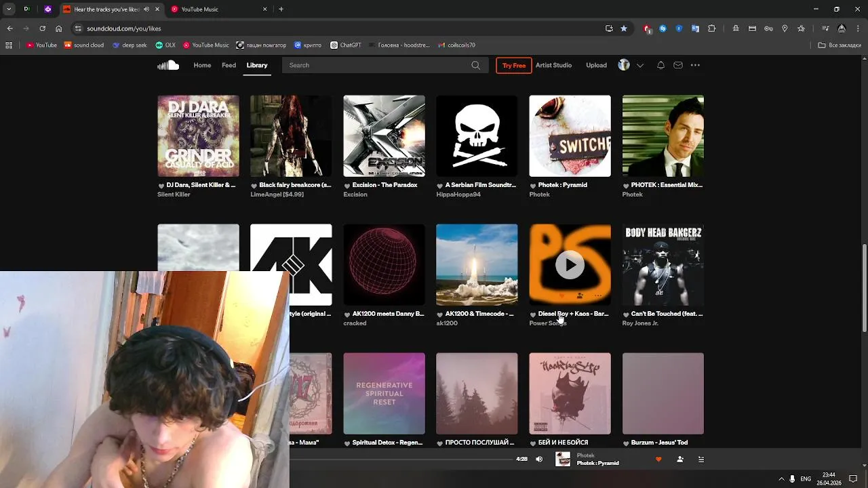Open the Roy Jones Jr. artist link
This screenshot has height=488, width=868.
[640, 323]
